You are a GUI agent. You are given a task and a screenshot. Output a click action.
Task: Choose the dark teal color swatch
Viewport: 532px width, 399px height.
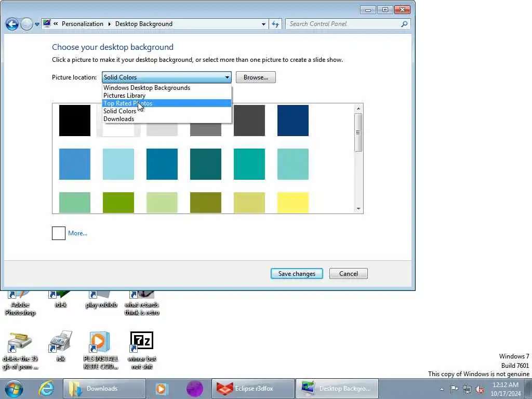[x=206, y=164]
